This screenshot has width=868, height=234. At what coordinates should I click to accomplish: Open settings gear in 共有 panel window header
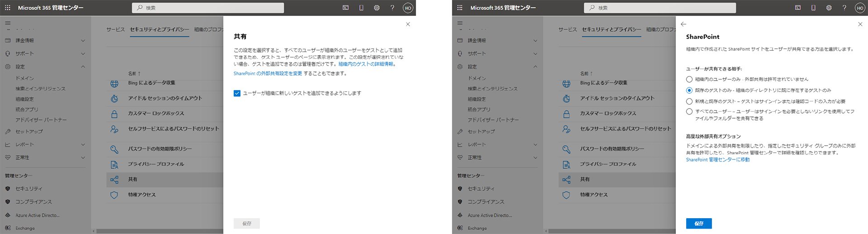pyautogui.click(x=377, y=8)
